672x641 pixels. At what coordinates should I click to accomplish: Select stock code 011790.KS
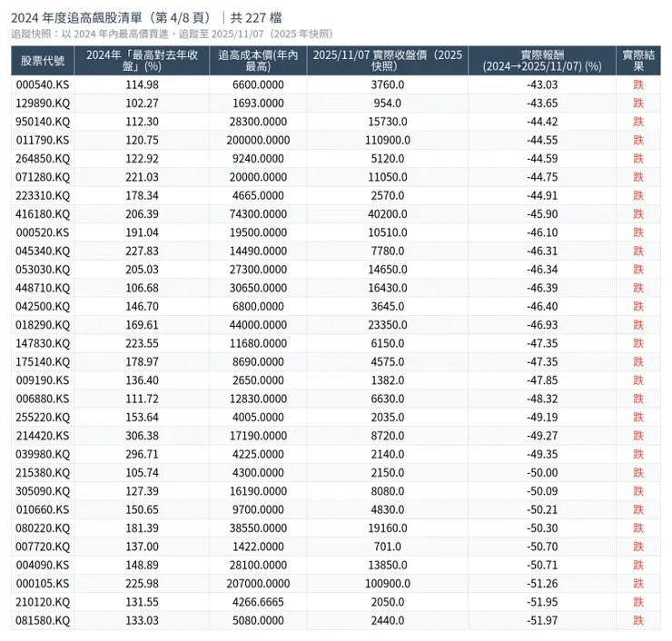coord(43,140)
